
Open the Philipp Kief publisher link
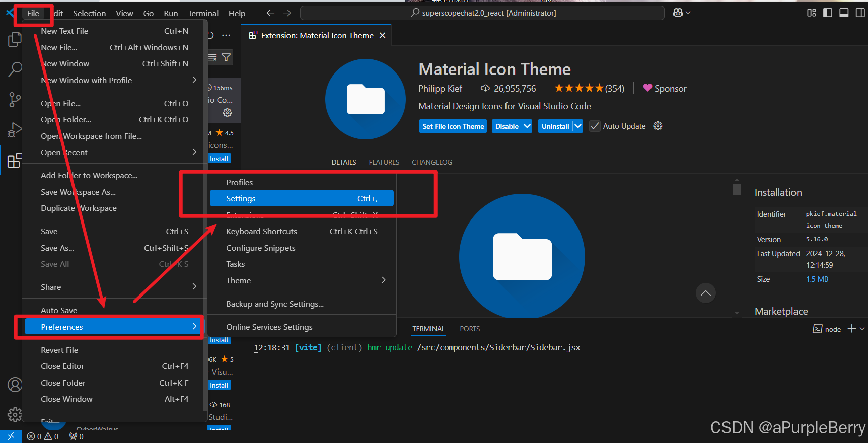(x=440, y=88)
